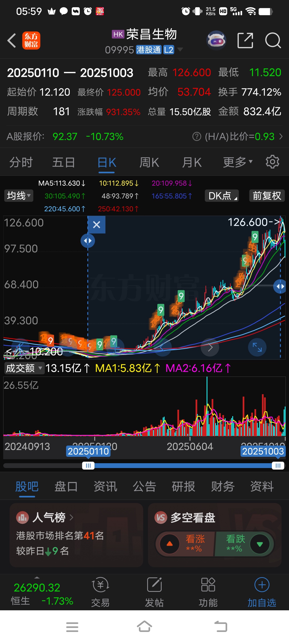
Task: Tap the fullscreen expand chart icon
Action: pos(257,347)
